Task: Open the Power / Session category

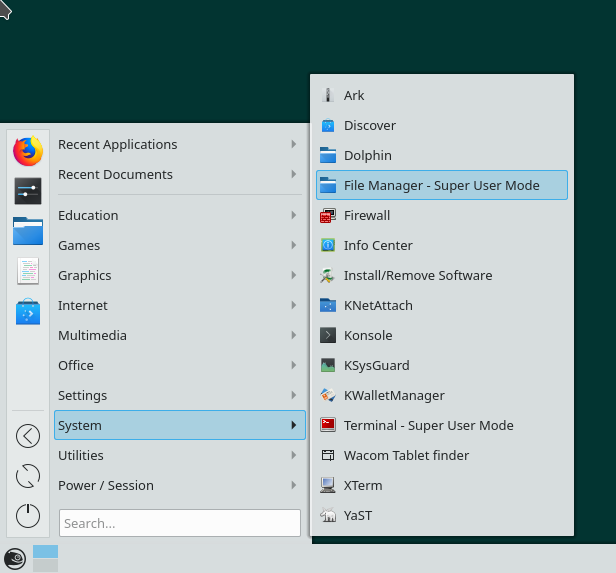Action: tap(180, 485)
